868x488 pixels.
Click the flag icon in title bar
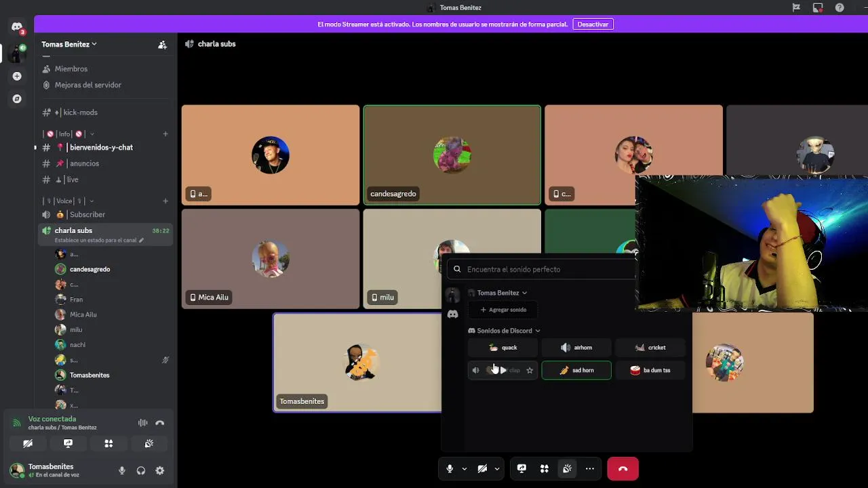pos(797,7)
